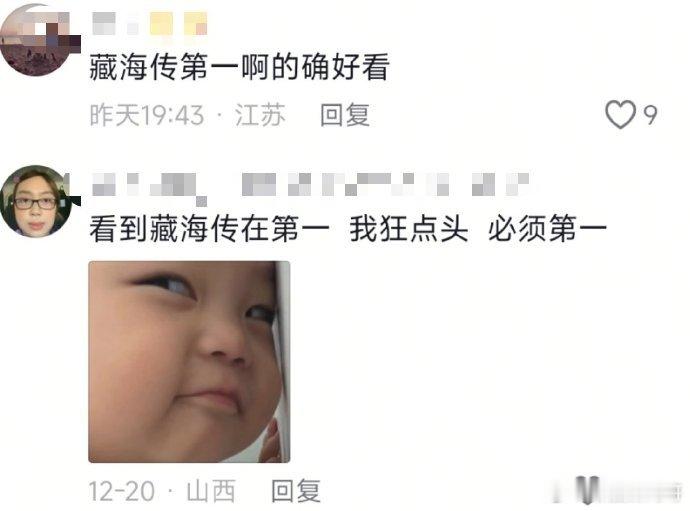Tap the second yellow badge with orange corner
The width and height of the screenshot is (690, 511).
click(195, 23)
